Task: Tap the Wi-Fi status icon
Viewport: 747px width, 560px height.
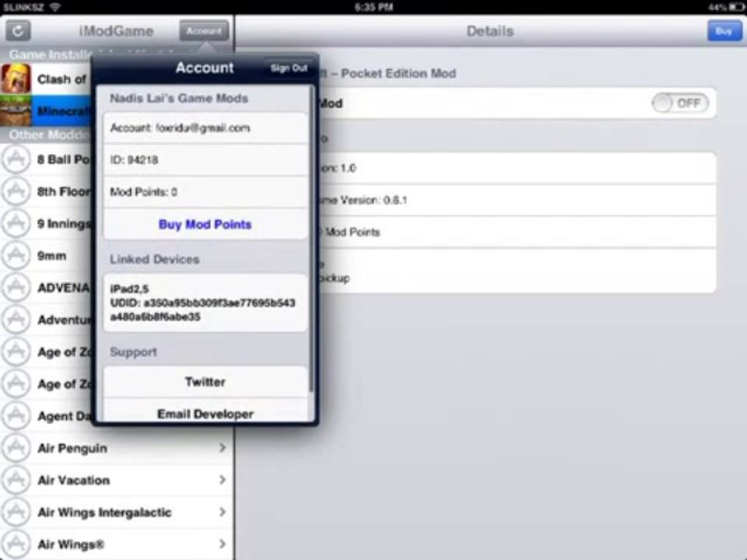Action: tap(55, 7)
